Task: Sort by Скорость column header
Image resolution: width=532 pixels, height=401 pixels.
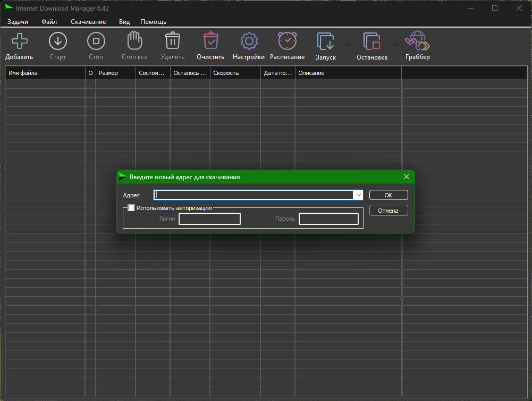Action: tap(235, 73)
